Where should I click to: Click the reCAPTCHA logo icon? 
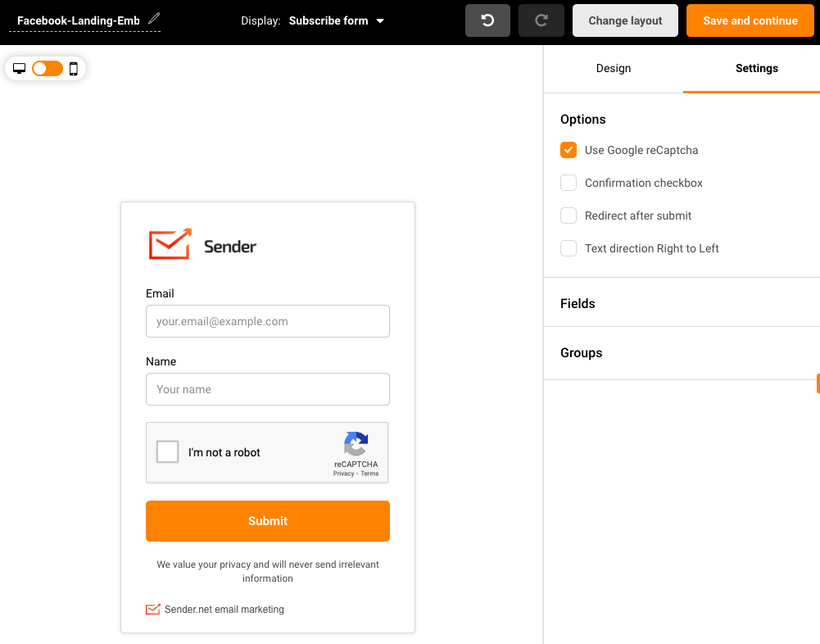pyautogui.click(x=356, y=445)
